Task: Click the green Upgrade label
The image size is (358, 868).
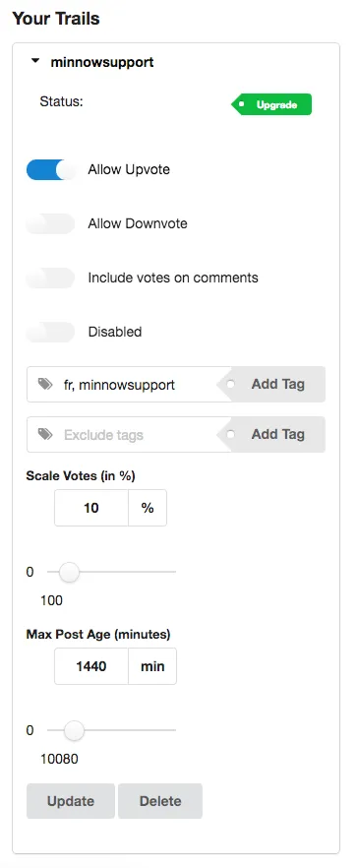Action: [271, 104]
